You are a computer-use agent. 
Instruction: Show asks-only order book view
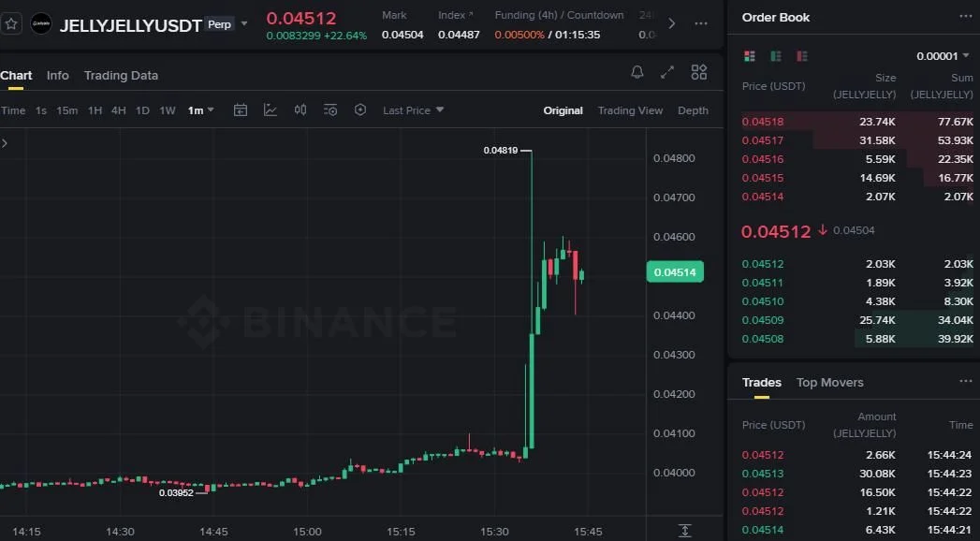[x=802, y=56]
